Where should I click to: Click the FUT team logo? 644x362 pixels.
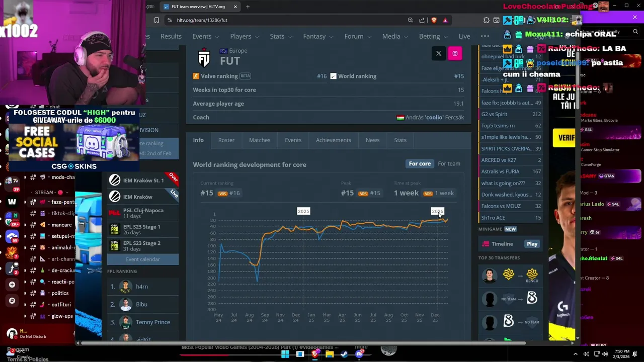coord(204,58)
